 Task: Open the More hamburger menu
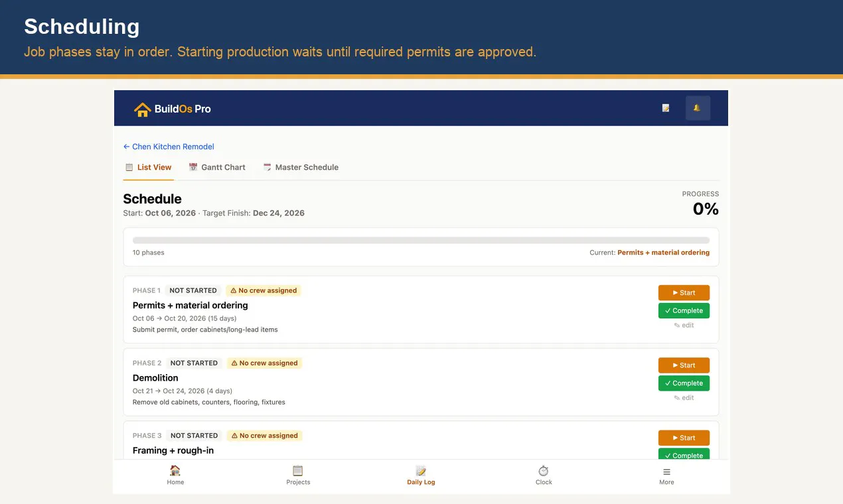pos(666,475)
